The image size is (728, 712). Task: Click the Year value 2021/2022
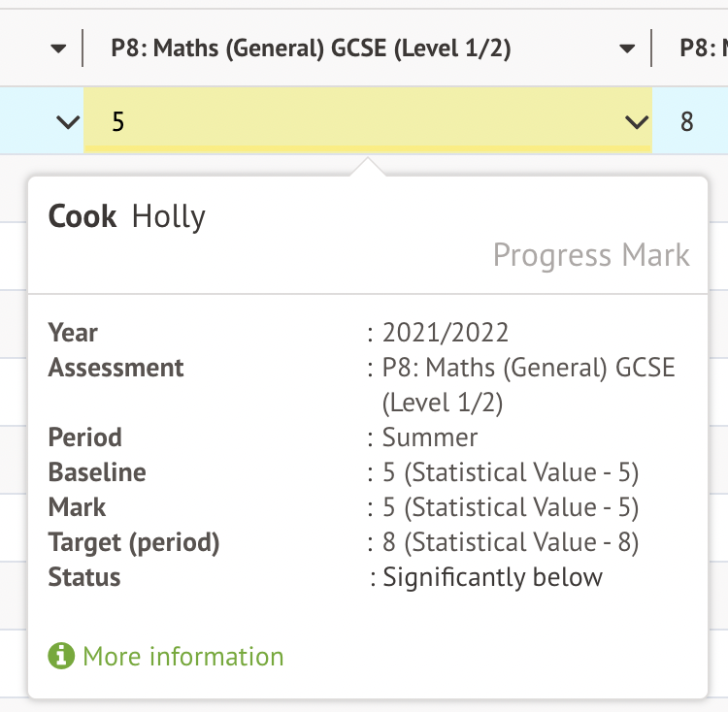446,333
